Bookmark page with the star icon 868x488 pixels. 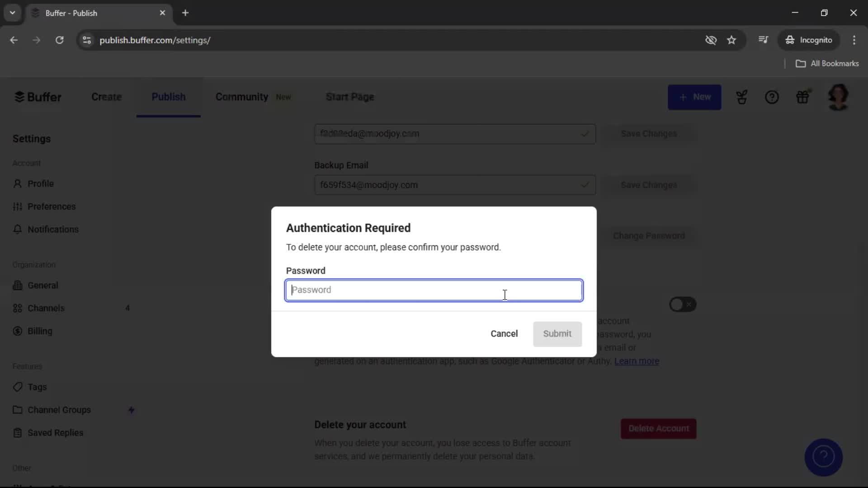[731, 40]
